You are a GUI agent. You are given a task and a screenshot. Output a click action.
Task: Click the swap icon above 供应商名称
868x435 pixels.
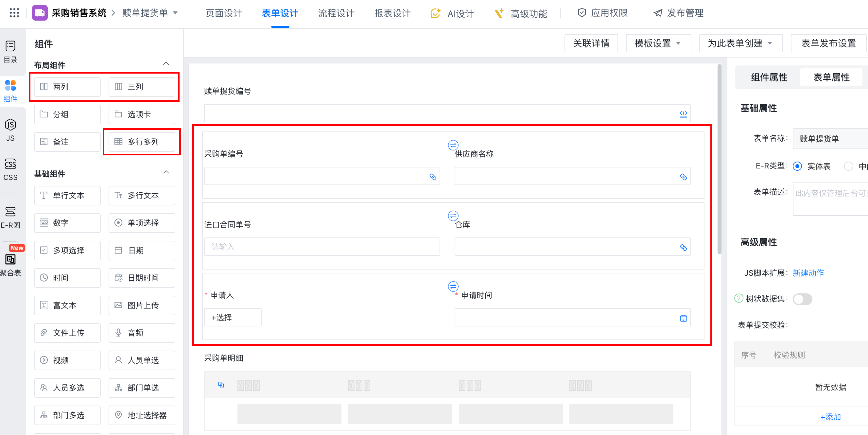point(453,145)
